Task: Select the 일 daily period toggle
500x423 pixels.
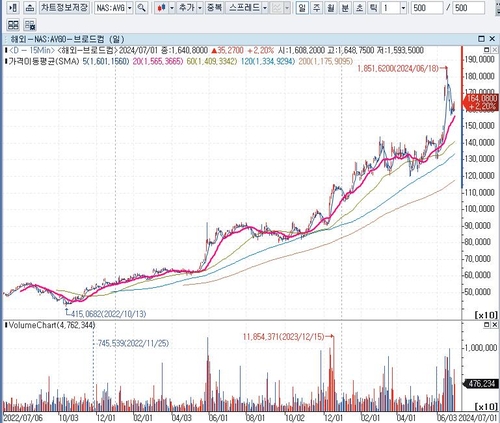Action: (x=302, y=8)
